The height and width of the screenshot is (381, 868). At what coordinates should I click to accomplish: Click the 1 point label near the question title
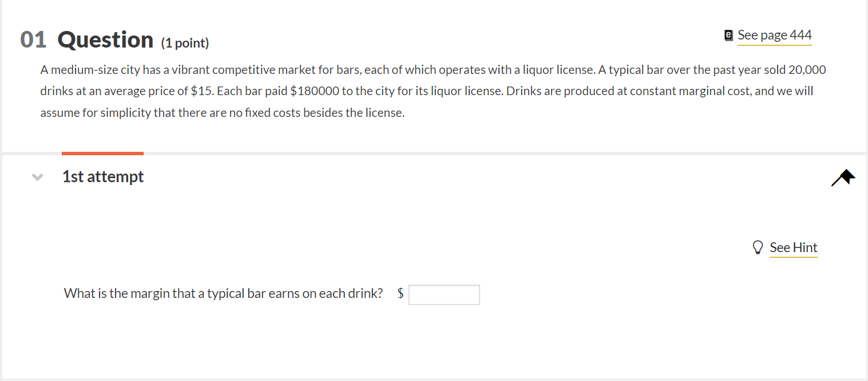[185, 42]
